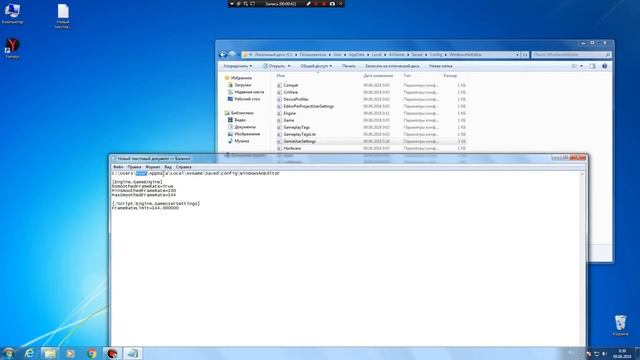The image size is (640, 360).
Task: Click Записать на оптический диск
Action: (392, 66)
